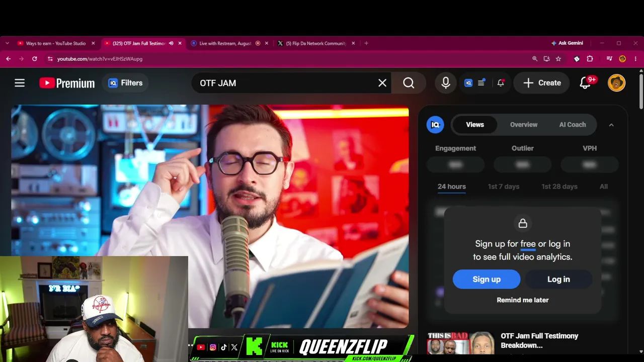644x362 pixels.
Task: Switch to the Flip Da Network Community tab
Action: pos(316,43)
